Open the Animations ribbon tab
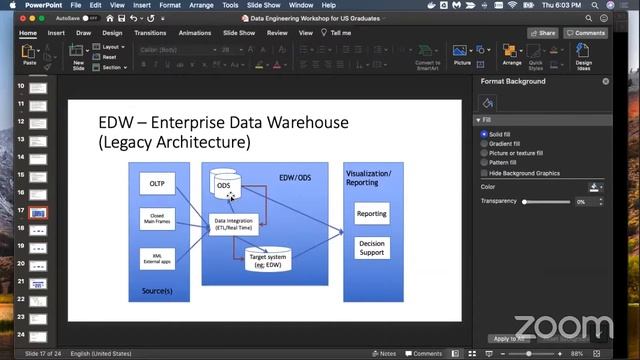 pos(195,33)
